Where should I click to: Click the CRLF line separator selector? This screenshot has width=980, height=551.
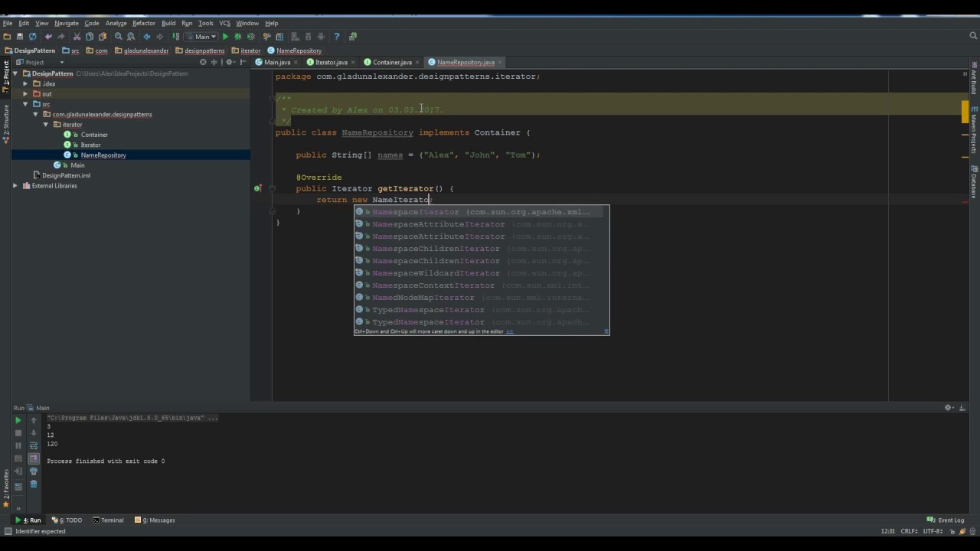tap(910, 531)
